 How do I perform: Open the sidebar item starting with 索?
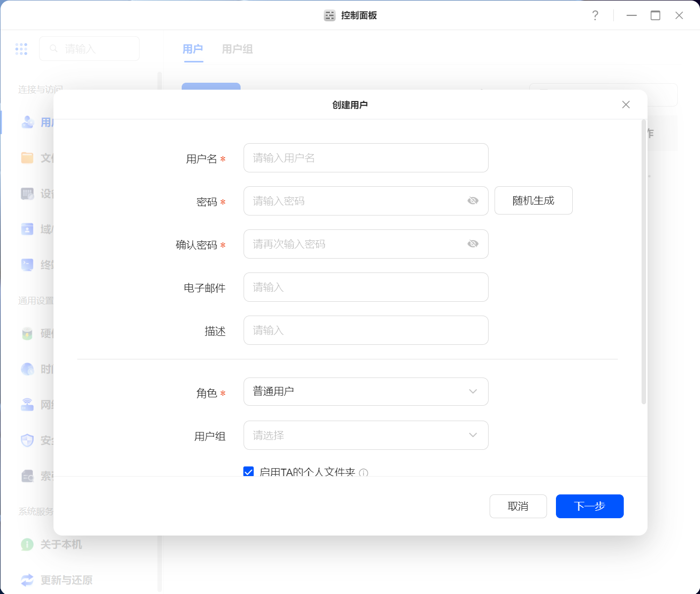pyautogui.click(x=38, y=476)
